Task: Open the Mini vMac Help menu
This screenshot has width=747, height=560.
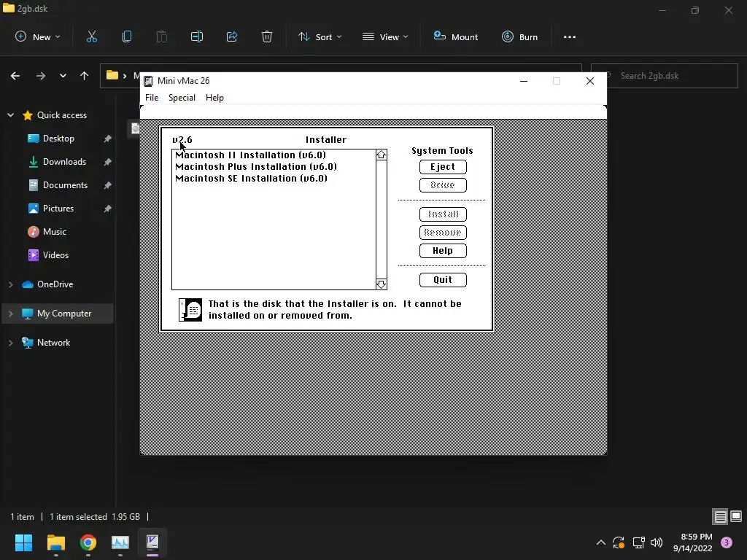Action: pyautogui.click(x=214, y=97)
